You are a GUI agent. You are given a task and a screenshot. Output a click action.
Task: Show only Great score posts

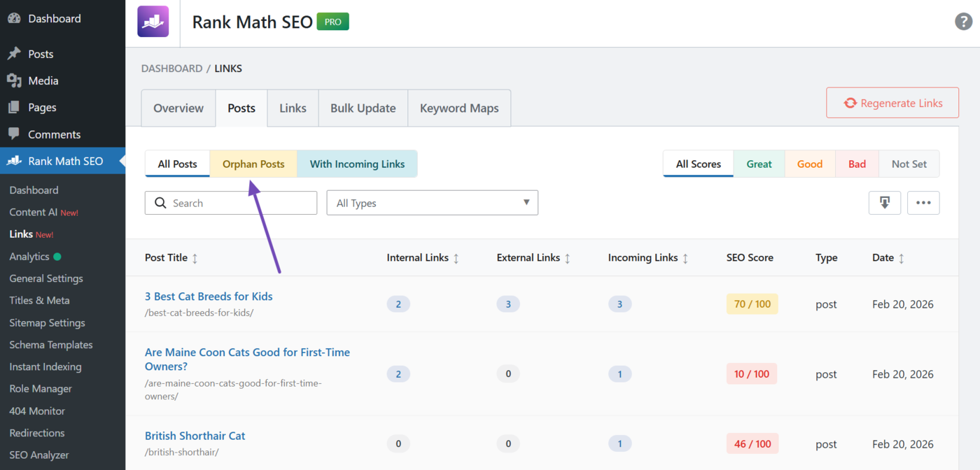click(x=759, y=164)
